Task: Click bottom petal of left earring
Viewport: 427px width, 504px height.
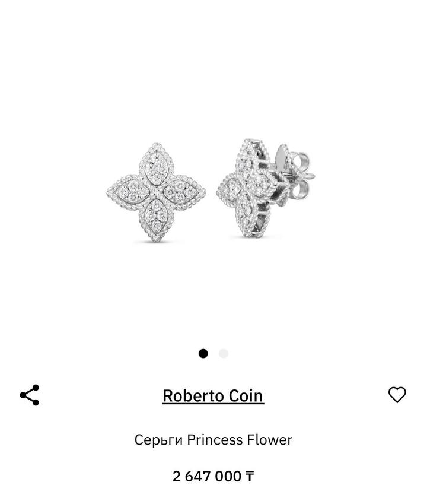Action: coord(157,219)
